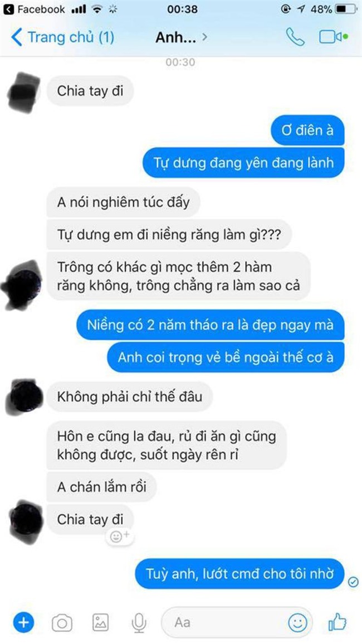
Task: Start a video call with camera icon
Action: [x=333, y=37]
